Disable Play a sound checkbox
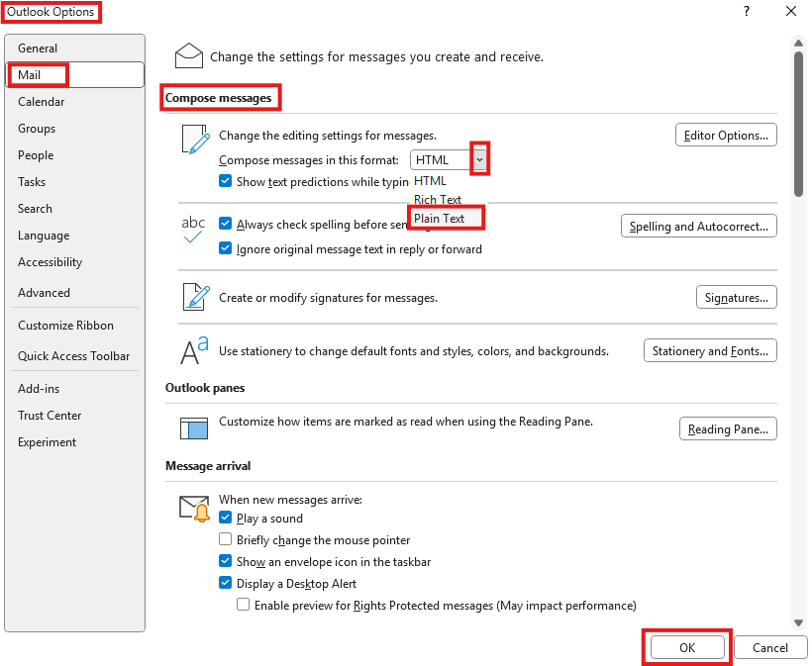812x666 pixels. point(225,518)
